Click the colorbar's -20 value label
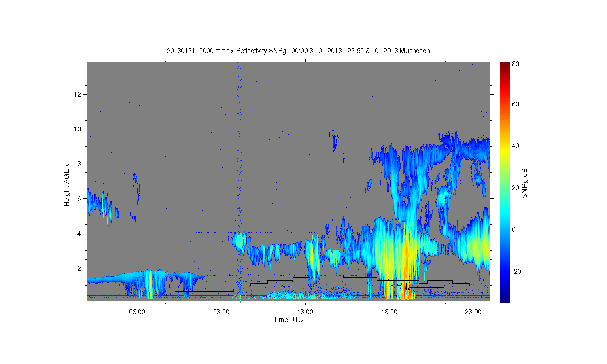This screenshot has height=364, width=607. pyautogui.click(x=516, y=271)
